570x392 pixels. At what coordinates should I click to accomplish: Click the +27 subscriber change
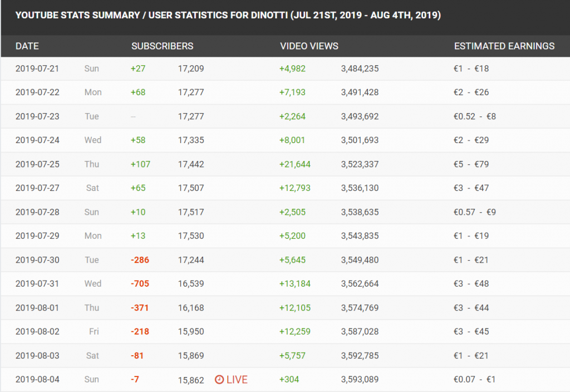point(138,68)
